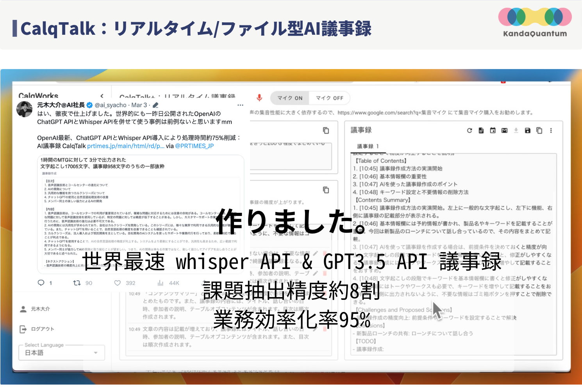This screenshot has height=392, width=582.
Task: Open the Select Language 日本語 dropdown
Action: coord(62,353)
